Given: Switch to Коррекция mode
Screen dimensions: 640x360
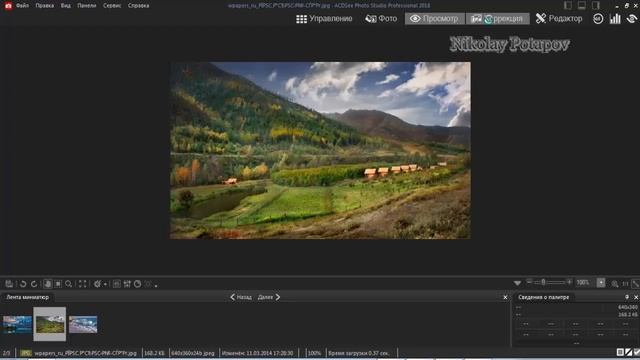Looking at the screenshot, I should [497, 19].
